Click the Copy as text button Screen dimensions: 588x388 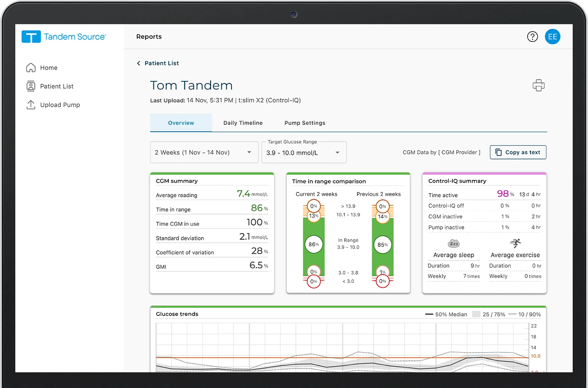518,152
